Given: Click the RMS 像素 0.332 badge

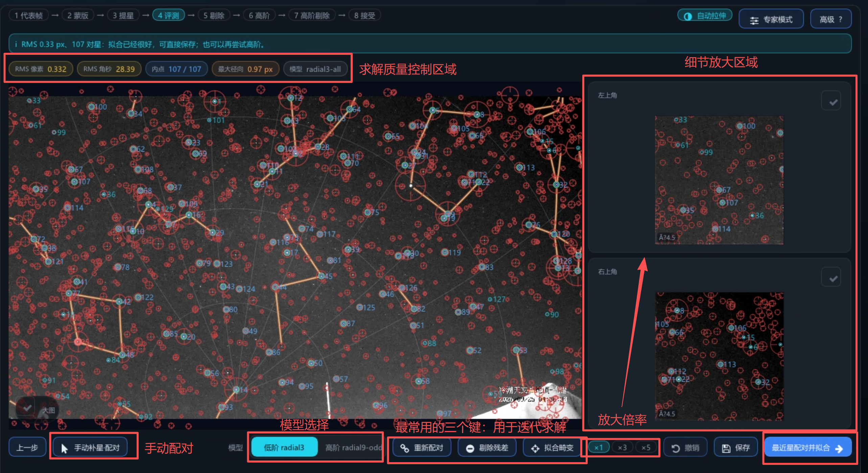Looking at the screenshot, I should [x=41, y=69].
